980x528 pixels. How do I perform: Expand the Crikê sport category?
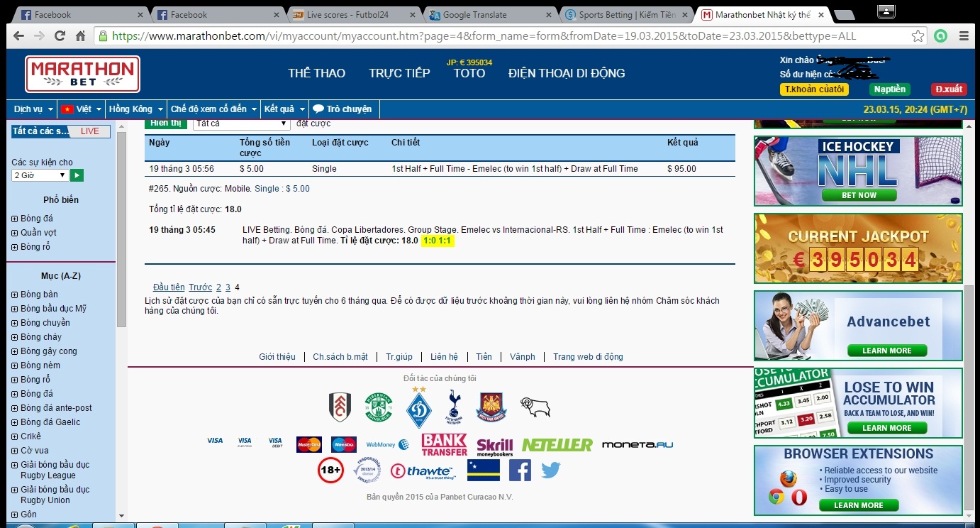[15, 436]
